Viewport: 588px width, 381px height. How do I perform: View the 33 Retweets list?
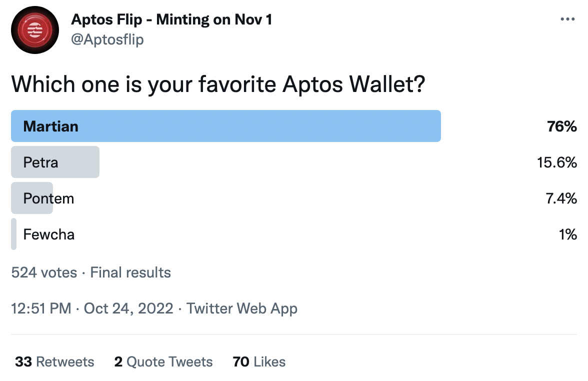(54, 362)
